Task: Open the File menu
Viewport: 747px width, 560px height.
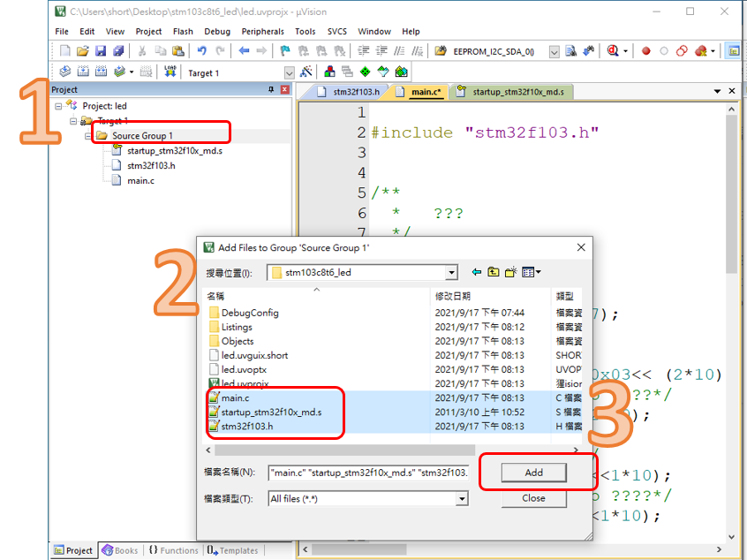Action: coord(62,32)
